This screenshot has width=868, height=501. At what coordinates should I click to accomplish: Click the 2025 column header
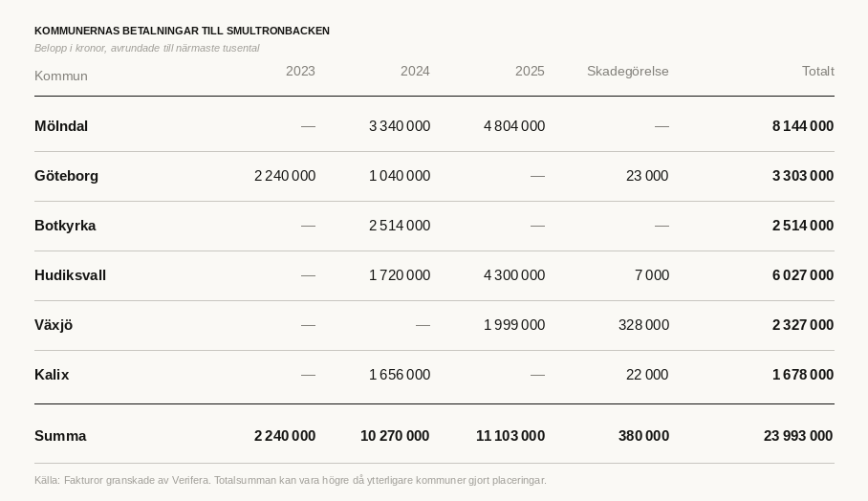530,72
